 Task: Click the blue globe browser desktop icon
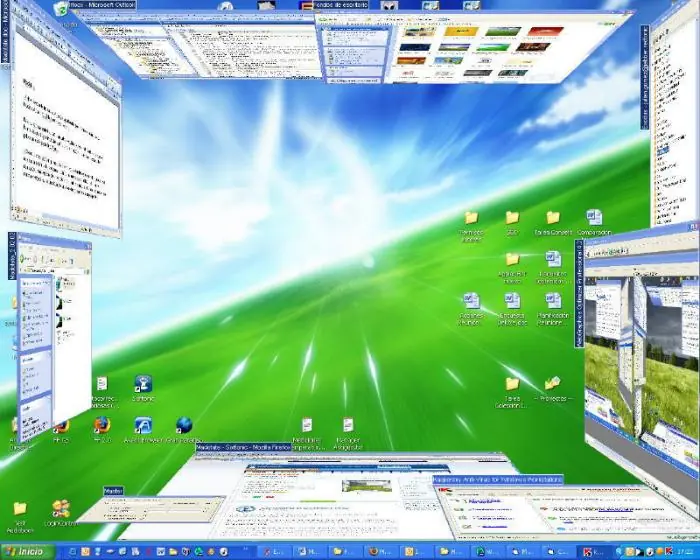pyautogui.click(x=184, y=425)
